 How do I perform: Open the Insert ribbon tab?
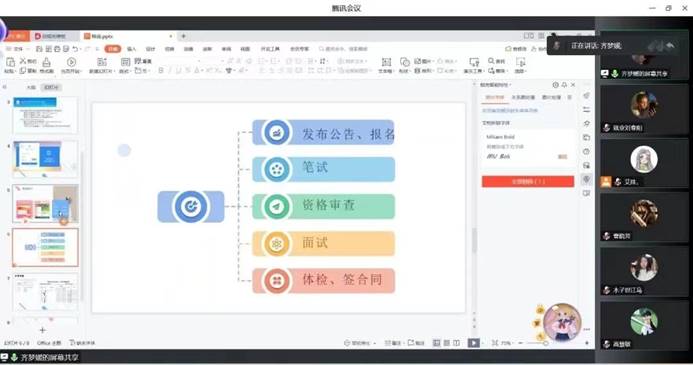[131, 49]
